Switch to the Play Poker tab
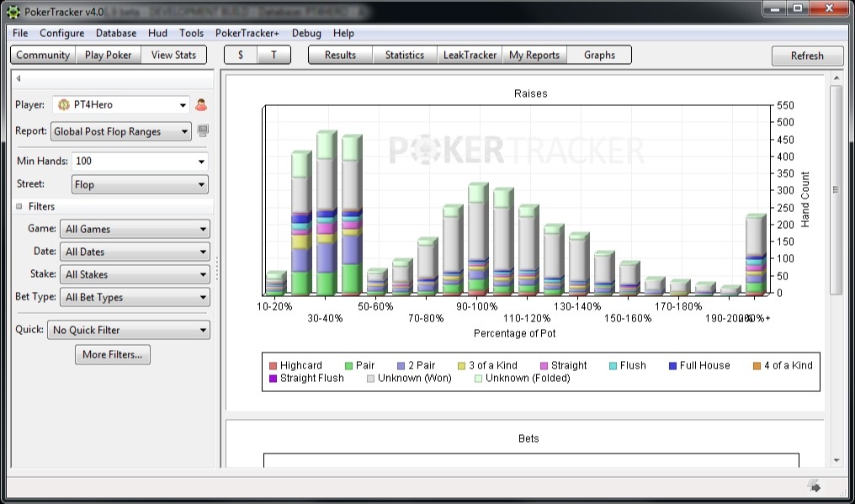 tap(109, 55)
